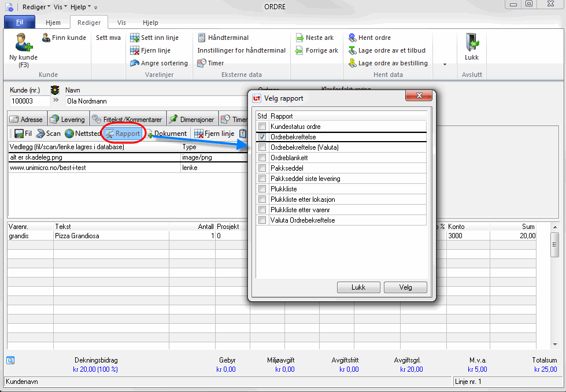Click the Rapport toolbar button
Screen dimensions: 566x392
click(122, 134)
